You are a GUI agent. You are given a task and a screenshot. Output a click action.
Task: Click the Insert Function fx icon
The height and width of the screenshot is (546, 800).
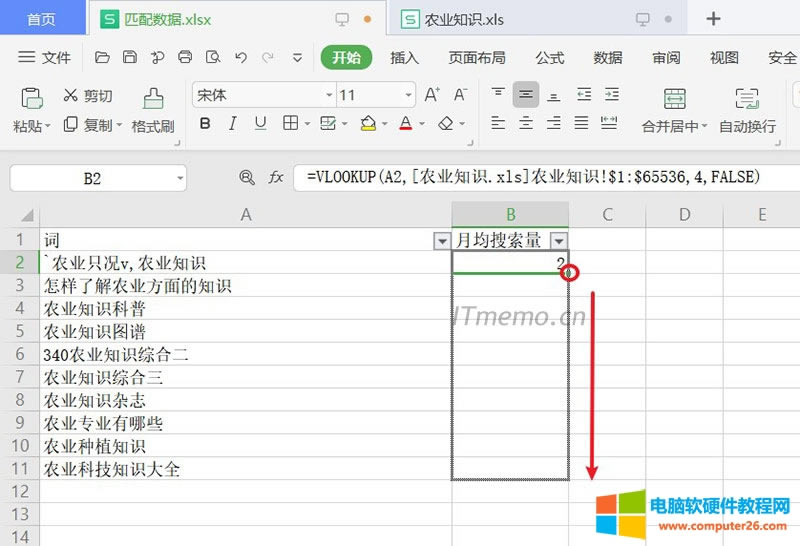coord(275,178)
